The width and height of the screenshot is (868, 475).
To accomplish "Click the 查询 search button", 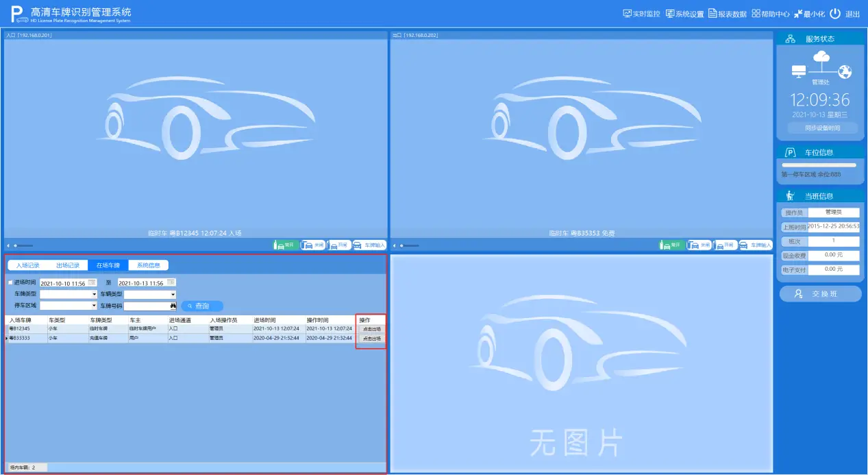I will click(x=202, y=306).
